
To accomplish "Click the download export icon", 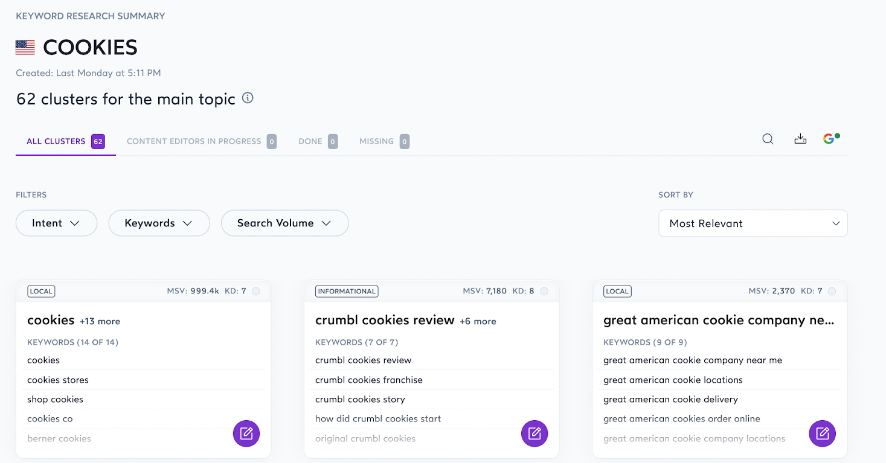I will [x=800, y=139].
